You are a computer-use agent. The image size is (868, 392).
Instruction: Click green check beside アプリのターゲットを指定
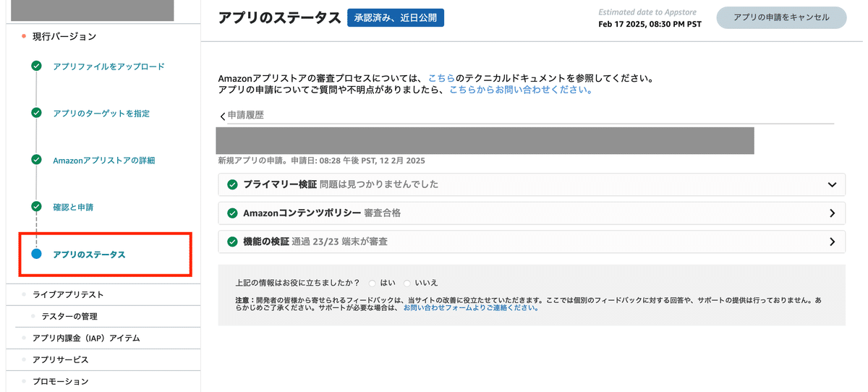point(36,114)
